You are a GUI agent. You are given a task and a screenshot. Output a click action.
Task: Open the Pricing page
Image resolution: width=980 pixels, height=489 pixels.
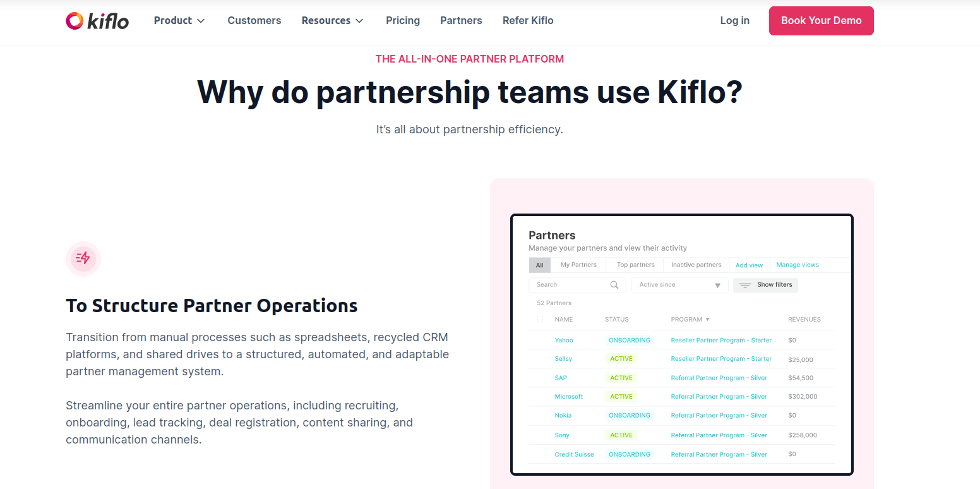(x=403, y=20)
